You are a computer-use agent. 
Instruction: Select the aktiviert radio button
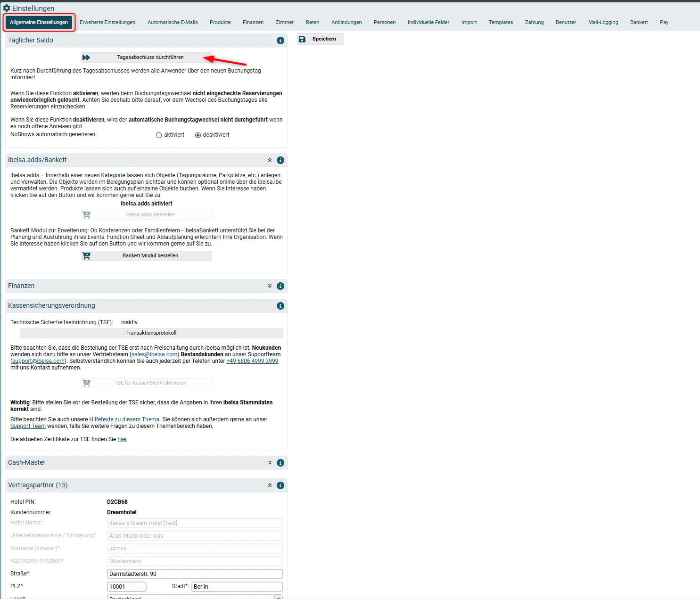159,135
